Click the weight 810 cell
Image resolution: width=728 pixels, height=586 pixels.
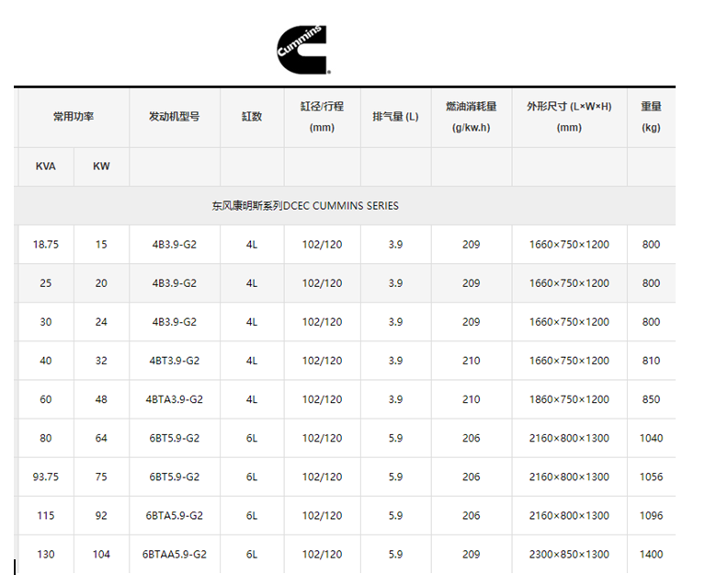(651, 361)
